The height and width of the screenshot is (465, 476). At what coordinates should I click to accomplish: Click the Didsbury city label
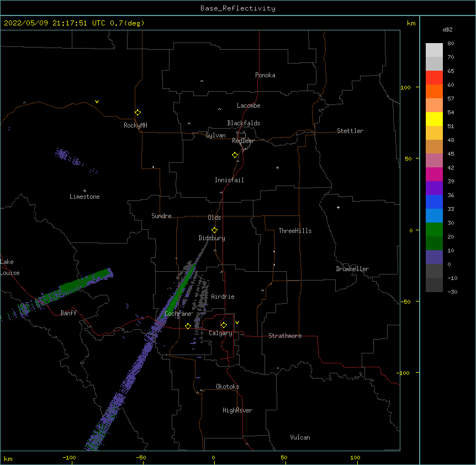212,238
